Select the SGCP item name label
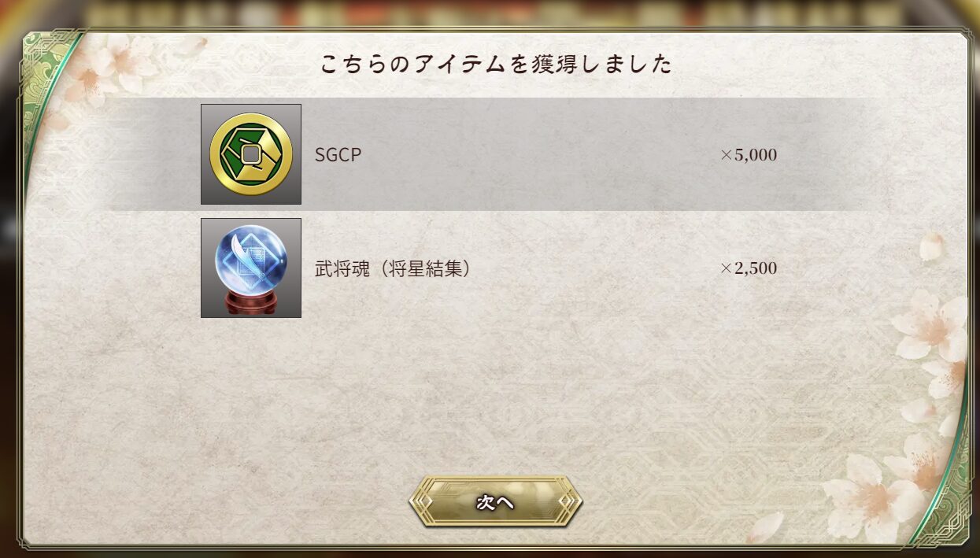Viewport: 980px width, 558px height. pyautogui.click(x=338, y=155)
